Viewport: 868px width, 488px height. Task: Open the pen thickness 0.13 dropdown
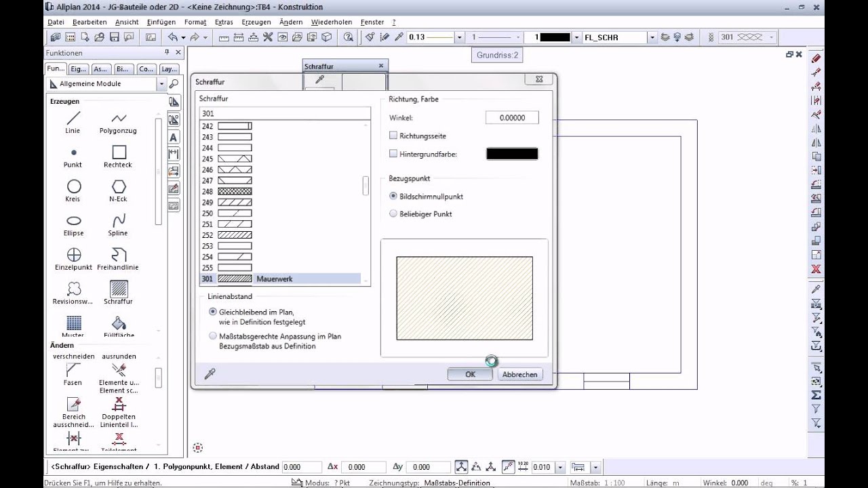459,37
